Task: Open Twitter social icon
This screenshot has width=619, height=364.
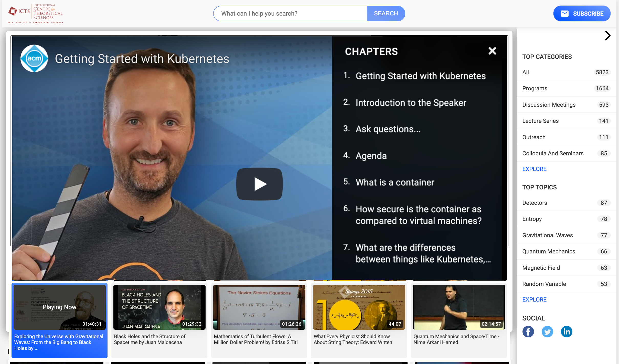Action: click(x=547, y=332)
